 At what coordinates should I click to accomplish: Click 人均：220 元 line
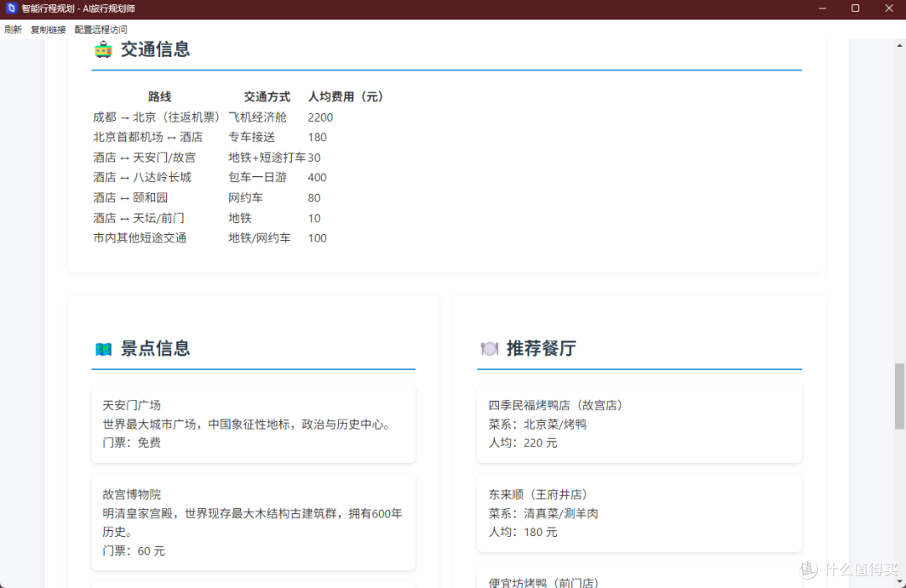pos(523,443)
